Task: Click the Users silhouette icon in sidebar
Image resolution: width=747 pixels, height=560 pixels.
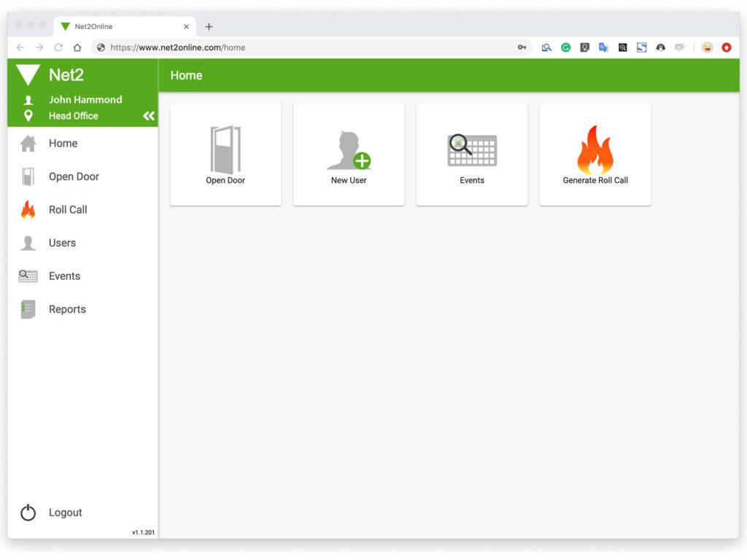Action: tap(28, 243)
